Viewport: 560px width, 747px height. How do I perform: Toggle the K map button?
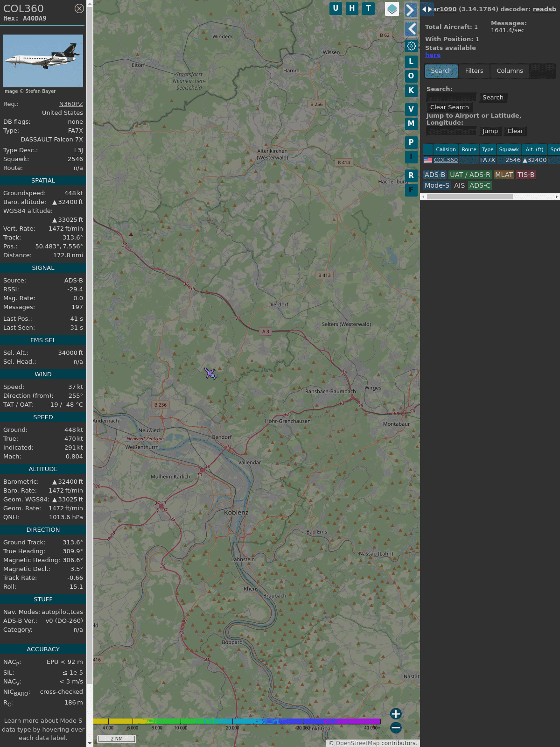tap(411, 91)
